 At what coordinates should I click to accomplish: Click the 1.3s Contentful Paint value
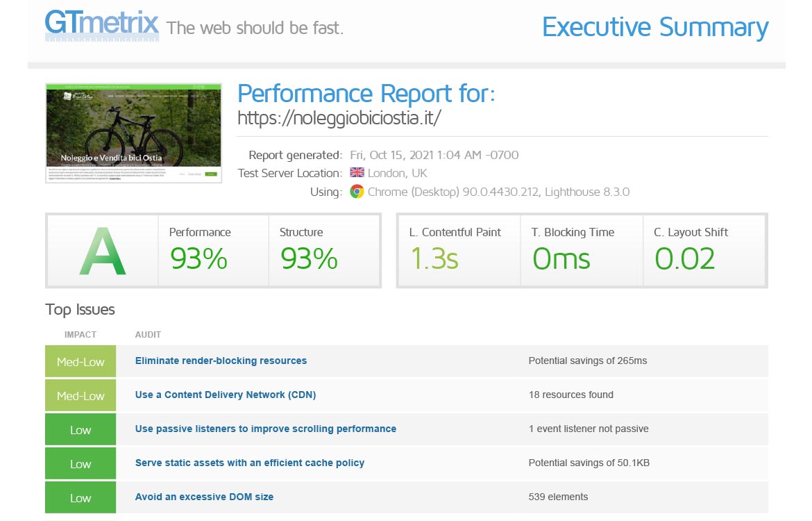point(437,258)
